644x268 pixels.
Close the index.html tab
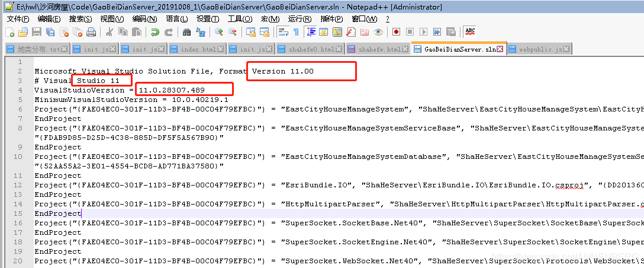tap(221, 49)
